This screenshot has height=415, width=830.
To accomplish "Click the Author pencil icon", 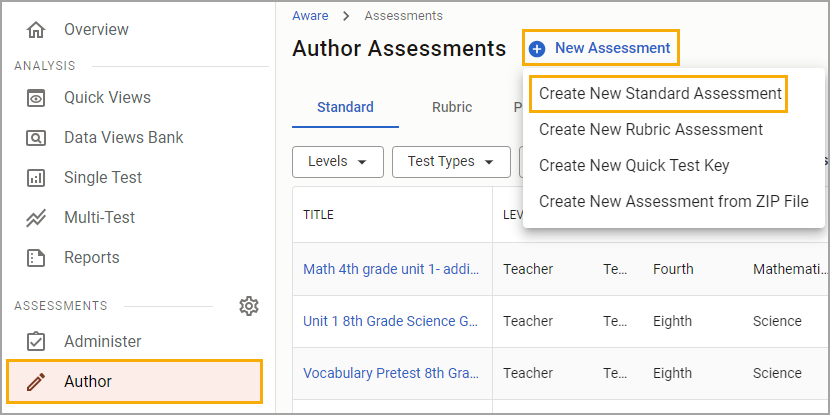I will pyautogui.click(x=36, y=381).
